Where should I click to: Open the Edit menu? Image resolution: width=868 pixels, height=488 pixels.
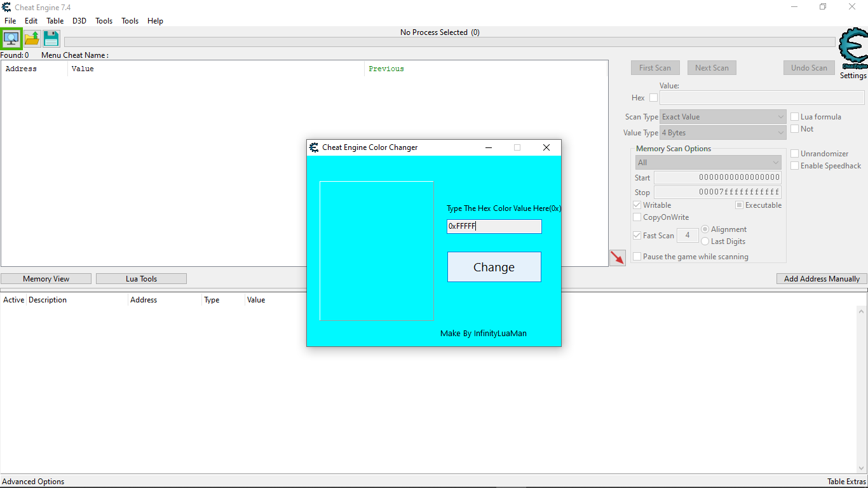click(31, 21)
